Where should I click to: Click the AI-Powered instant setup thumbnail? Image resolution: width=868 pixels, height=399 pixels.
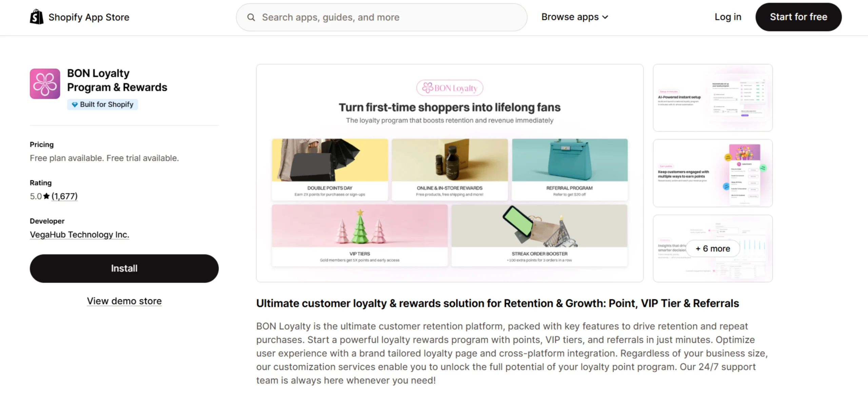coord(712,98)
